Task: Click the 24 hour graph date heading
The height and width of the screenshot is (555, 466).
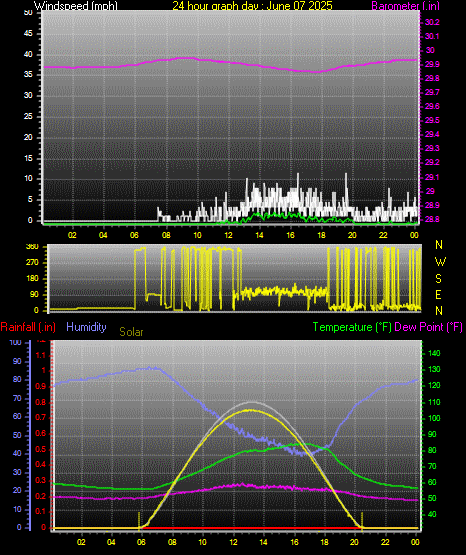Action: 252,6
